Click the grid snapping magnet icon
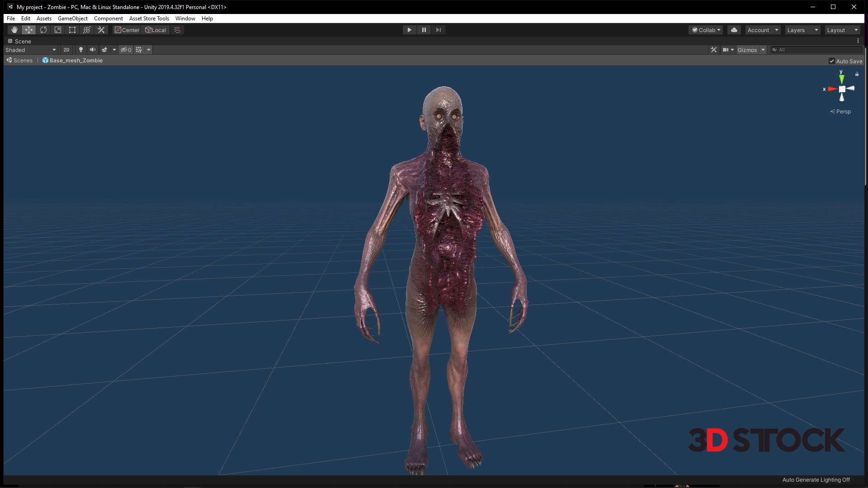 click(x=177, y=30)
